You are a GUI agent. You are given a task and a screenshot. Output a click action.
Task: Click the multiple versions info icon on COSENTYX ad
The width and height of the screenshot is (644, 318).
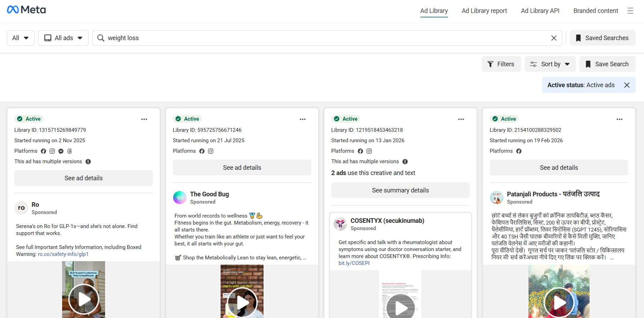pos(405,162)
